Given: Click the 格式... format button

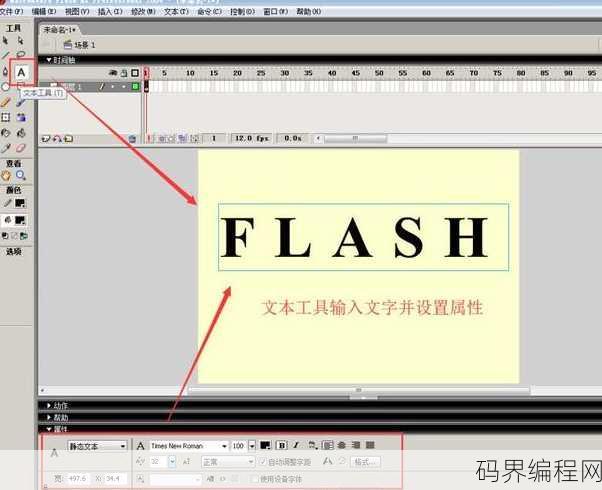Looking at the screenshot, I should coord(365,462).
